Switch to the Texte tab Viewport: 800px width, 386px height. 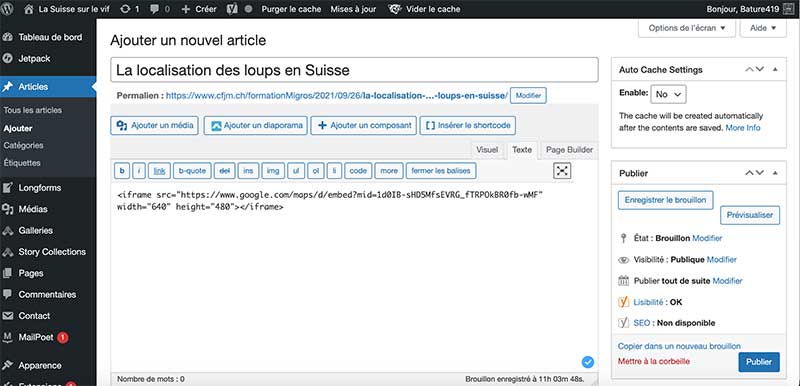522,150
